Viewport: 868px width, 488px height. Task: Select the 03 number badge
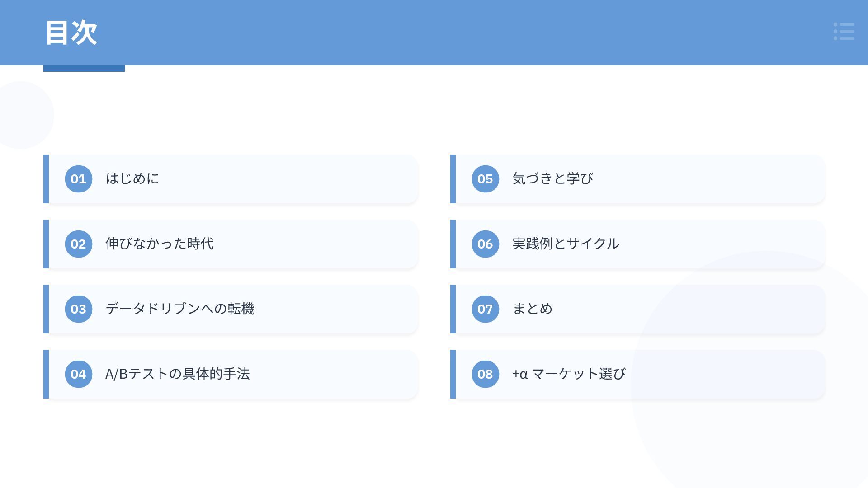(79, 309)
